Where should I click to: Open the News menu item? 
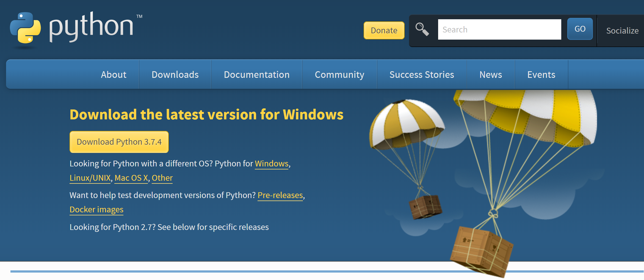[x=491, y=75]
